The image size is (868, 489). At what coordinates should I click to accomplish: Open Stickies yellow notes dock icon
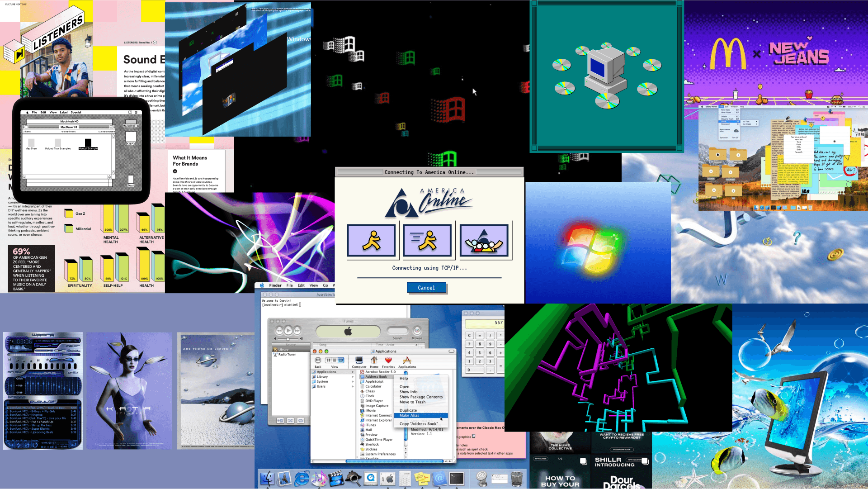coord(422,478)
